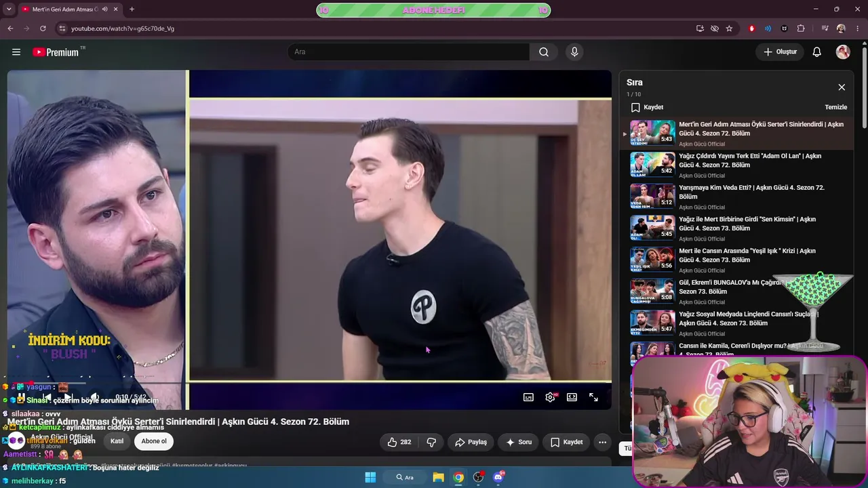868x488 pixels.
Task: Expand the Chrome tab search dropdown
Action: point(9,9)
